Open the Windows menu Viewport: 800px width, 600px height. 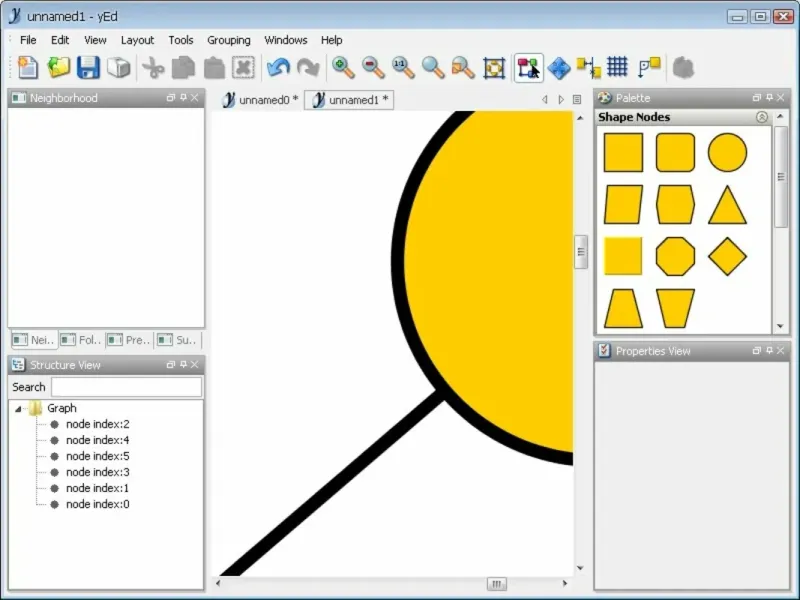[286, 40]
